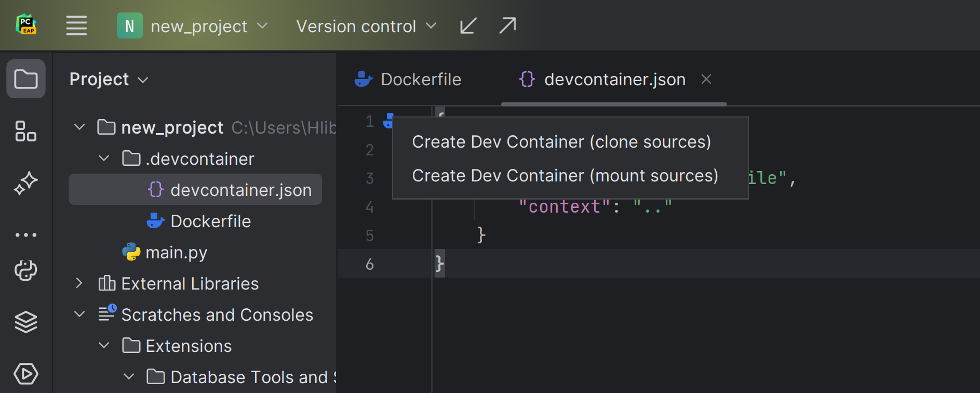This screenshot has width=980, height=393.
Task: Click line number 6 in the gutter
Action: (370, 264)
